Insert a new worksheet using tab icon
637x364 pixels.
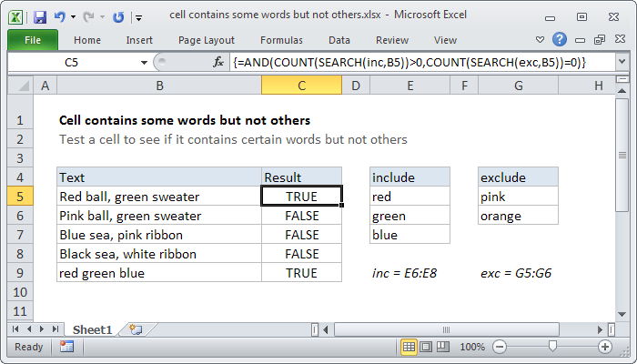point(136,329)
